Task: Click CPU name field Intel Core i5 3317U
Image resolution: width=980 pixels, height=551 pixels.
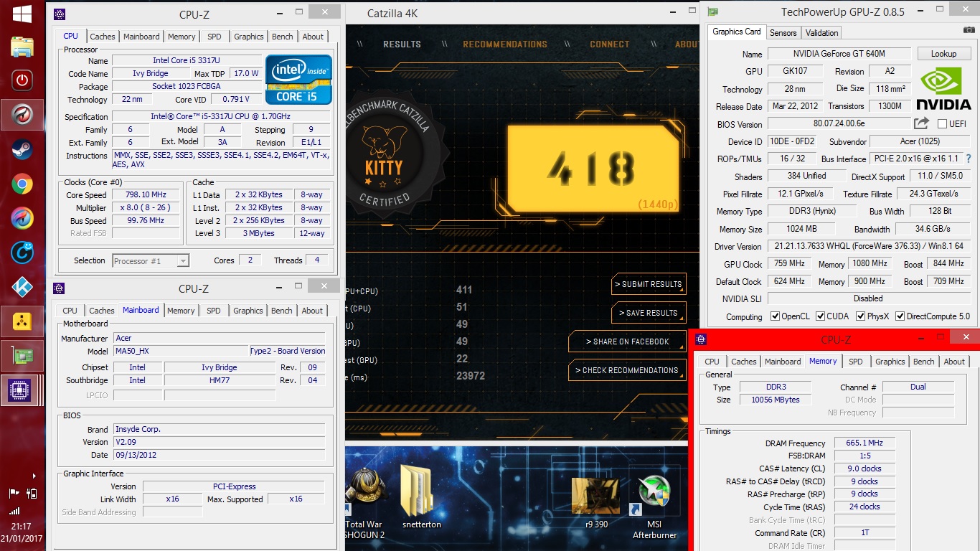Action: point(187,60)
